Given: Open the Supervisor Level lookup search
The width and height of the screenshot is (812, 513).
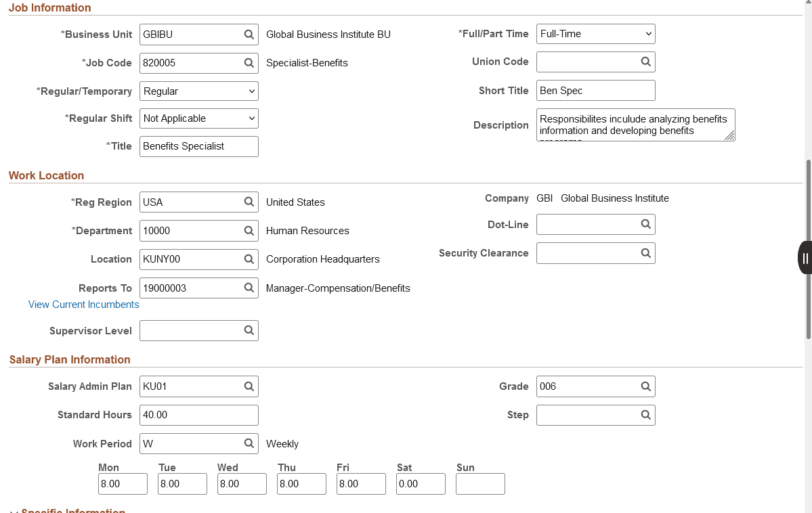Looking at the screenshot, I should [x=249, y=330].
